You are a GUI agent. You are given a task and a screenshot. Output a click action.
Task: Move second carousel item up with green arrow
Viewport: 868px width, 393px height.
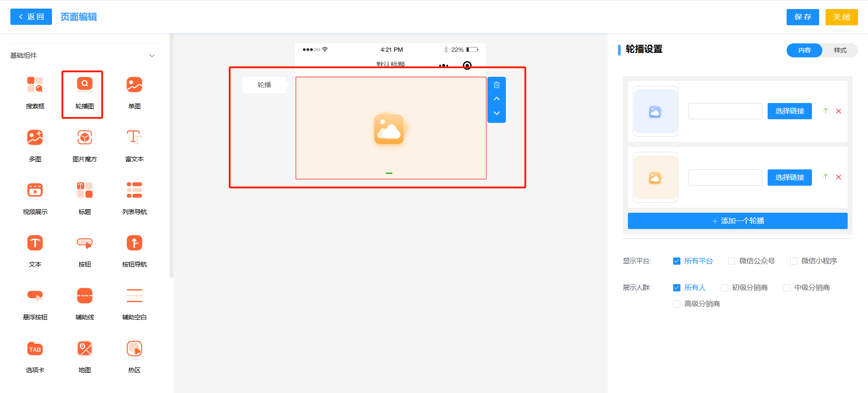click(x=826, y=177)
